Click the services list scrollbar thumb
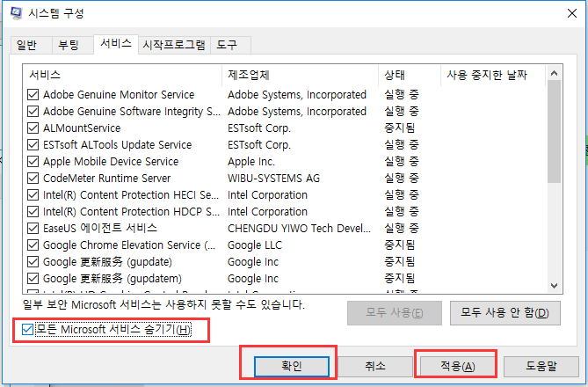Image resolution: width=588 pixels, height=387 pixels. pyautogui.click(x=555, y=132)
